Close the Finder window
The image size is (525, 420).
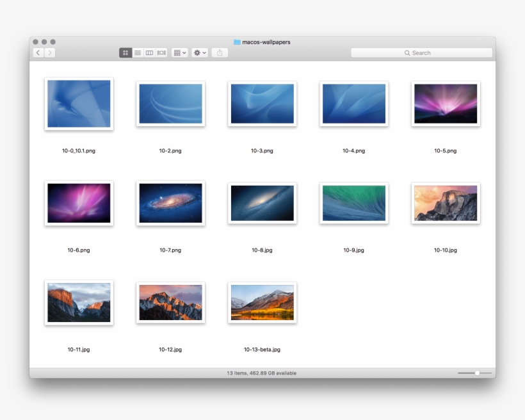[35, 42]
